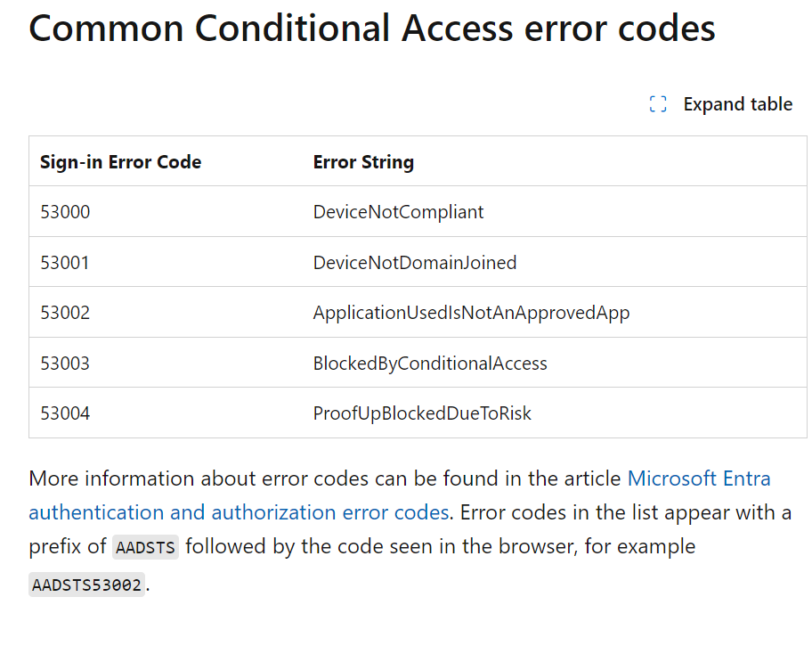Screen dimensions: 812x646
Task: Click the Expand table icon
Action: tap(658, 103)
